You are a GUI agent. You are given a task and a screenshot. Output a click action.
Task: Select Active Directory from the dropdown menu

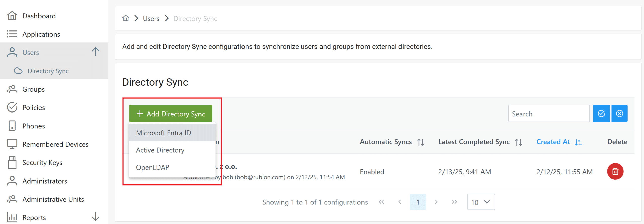(x=160, y=150)
